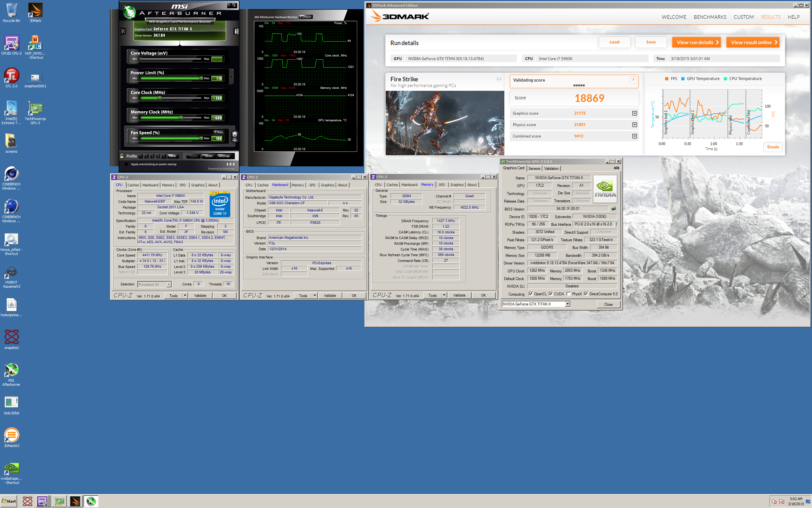This screenshot has width=812, height=508.
Task: Open Caches tab in CPU-Z CPU window
Action: click(133, 185)
